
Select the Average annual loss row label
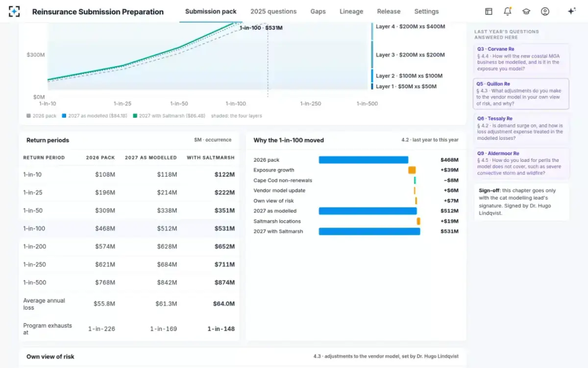pos(44,304)
